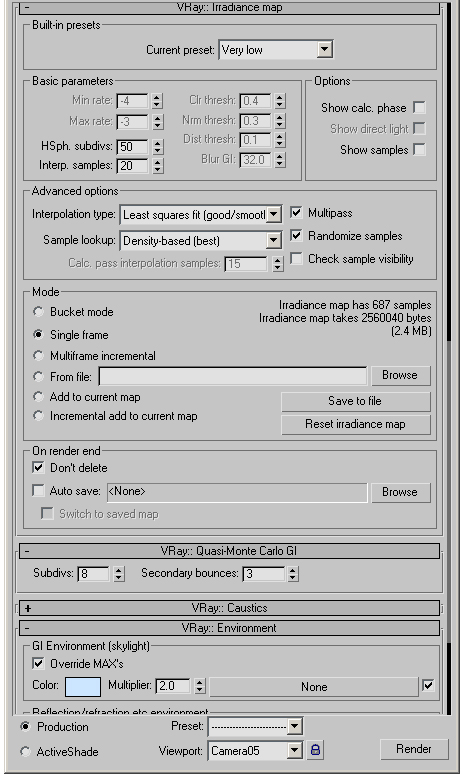Screen dimensions: 462x775
Task: Click 'Irradiance map has 687 samples' text
Action: 355,305
